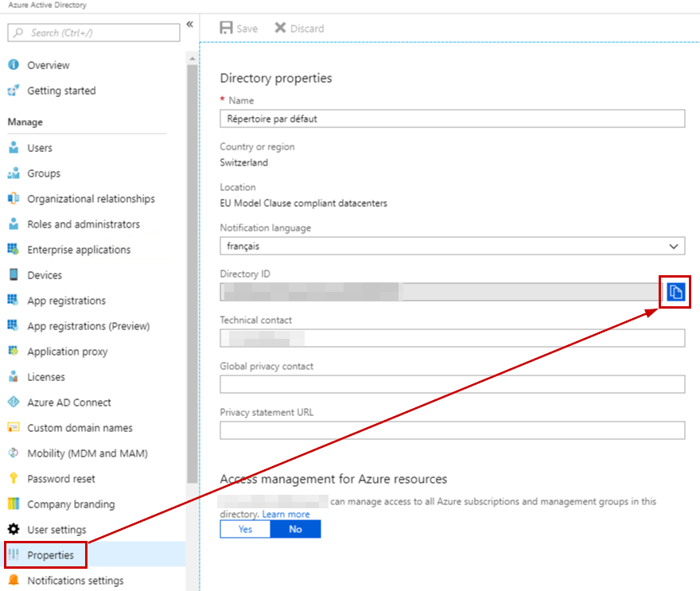
Task: Copy the Directory ID to clipboard
Action: click(x=675, y=292)
